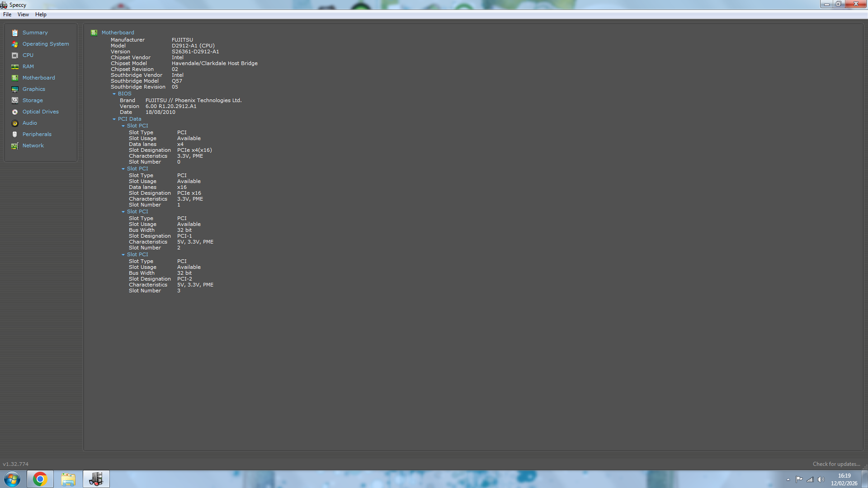The image size is (868, 488).
Task: Open the View menu
Action: 23,14
